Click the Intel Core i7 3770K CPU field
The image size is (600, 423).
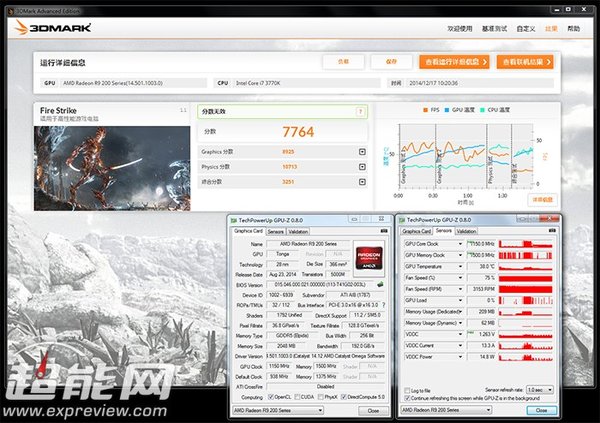[x=307, y=83]
